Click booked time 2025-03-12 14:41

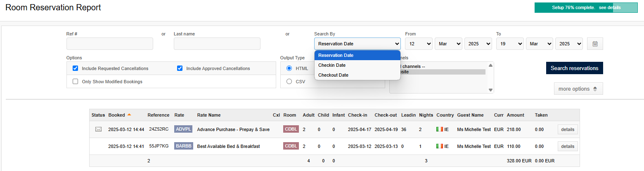point(126,146)
